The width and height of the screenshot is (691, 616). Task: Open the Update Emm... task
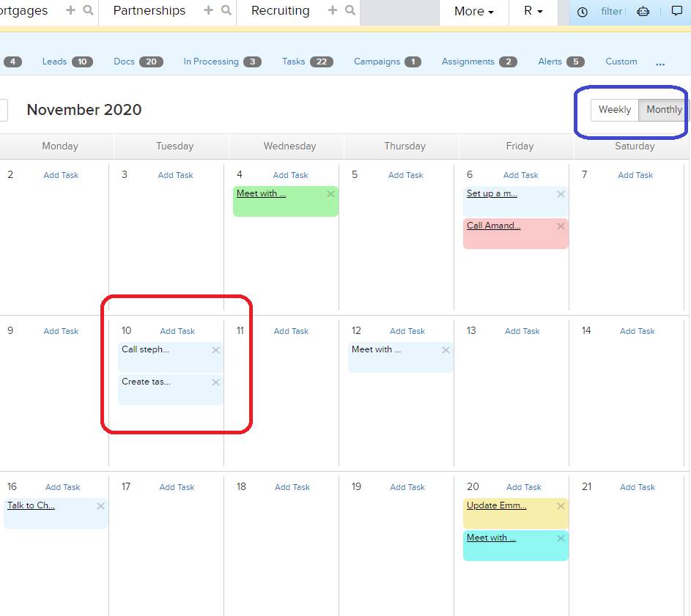tap(497, 505)
